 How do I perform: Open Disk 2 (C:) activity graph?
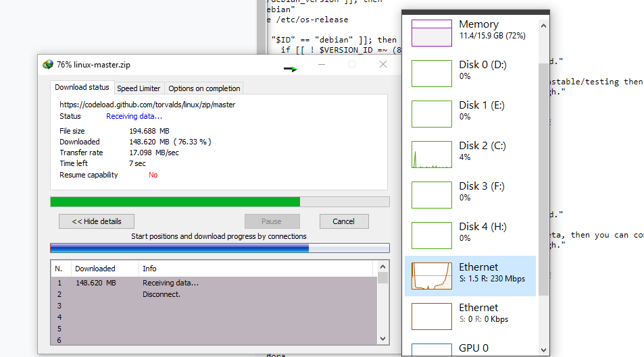[x=431, y=155]
